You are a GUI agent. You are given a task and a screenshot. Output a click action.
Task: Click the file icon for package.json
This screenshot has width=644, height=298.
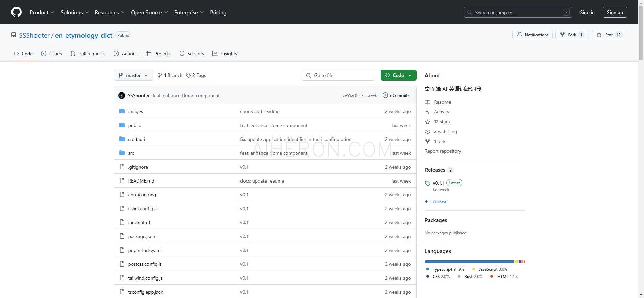coord(122,236)
